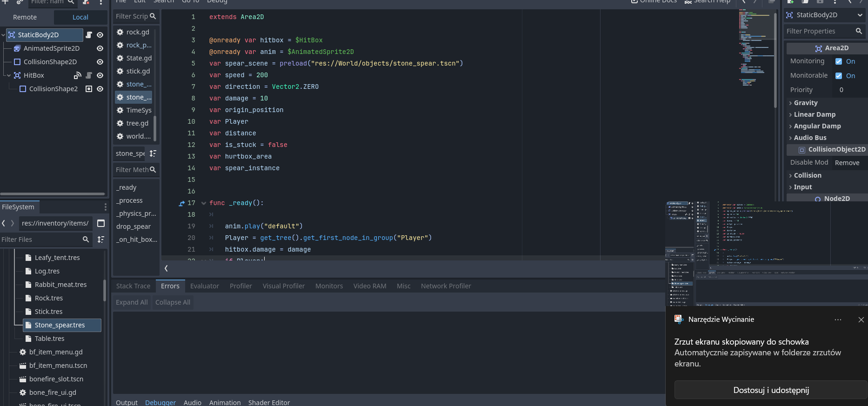Open the Disable Mode Remove dropdown

point(849,163)
